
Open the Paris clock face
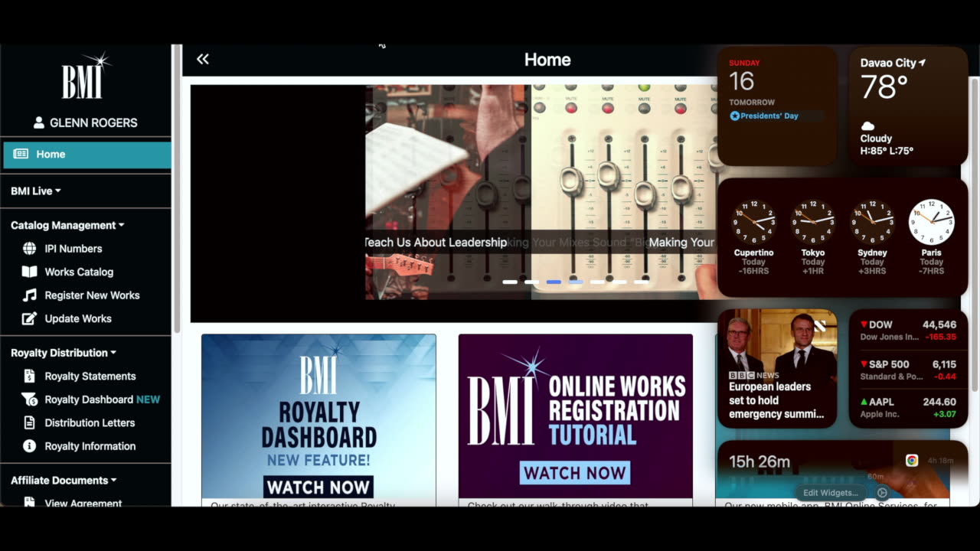pyautogui.click(x=932, y=223)
